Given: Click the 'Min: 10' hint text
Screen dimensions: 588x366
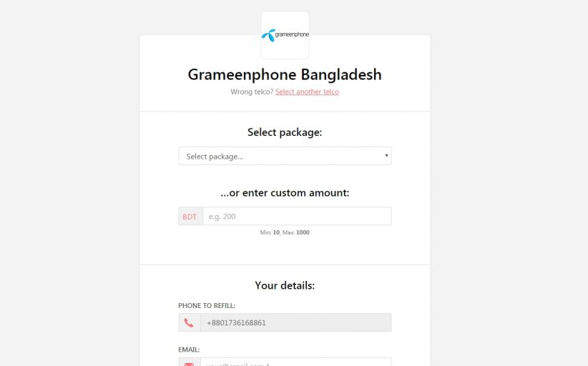Looking at the screenshot, I should click(x=270, y=232).
